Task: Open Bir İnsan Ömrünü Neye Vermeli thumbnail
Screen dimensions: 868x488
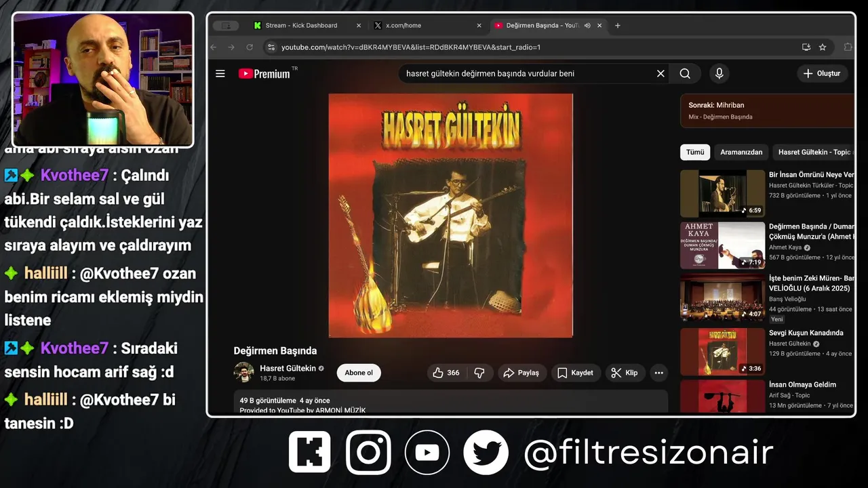Action: 722,193
